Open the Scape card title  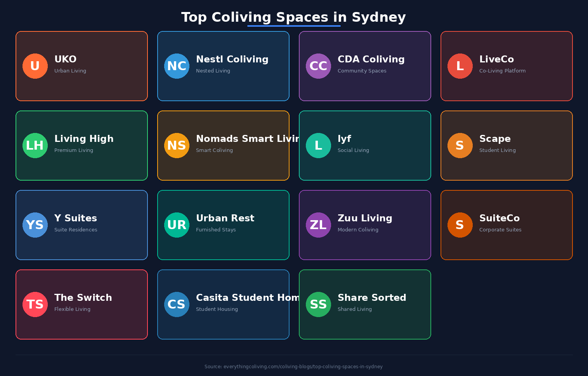[495, 139]
